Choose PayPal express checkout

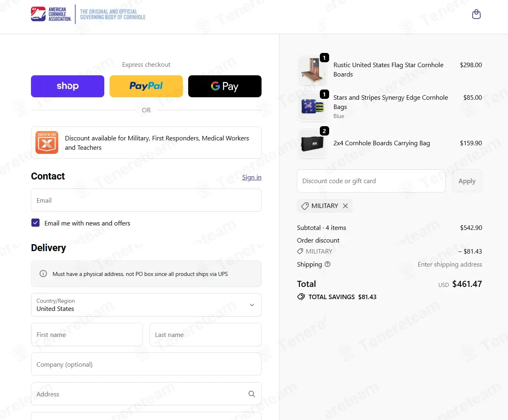click(x=146, y=86)
